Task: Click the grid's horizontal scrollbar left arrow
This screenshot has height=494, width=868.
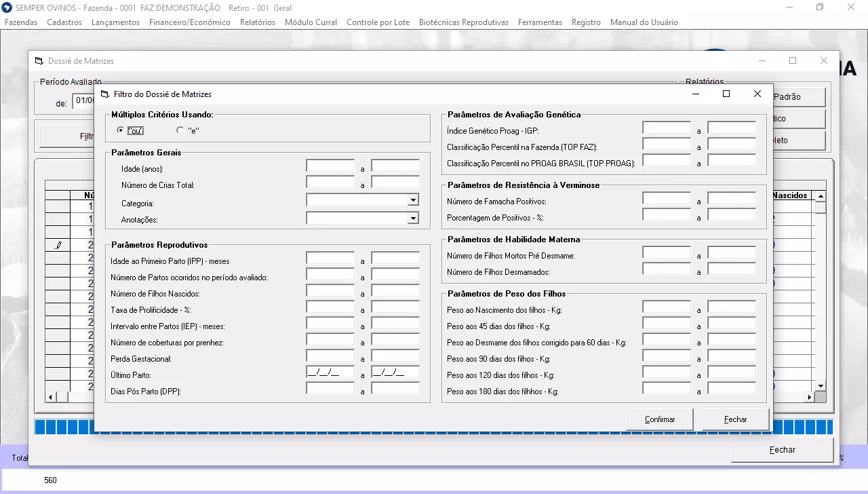Action: [x=50, y=397]
